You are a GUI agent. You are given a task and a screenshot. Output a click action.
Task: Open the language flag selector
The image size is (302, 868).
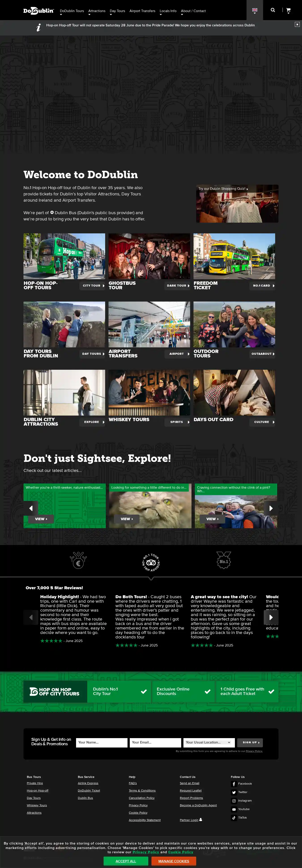click(x=255, y=11)
